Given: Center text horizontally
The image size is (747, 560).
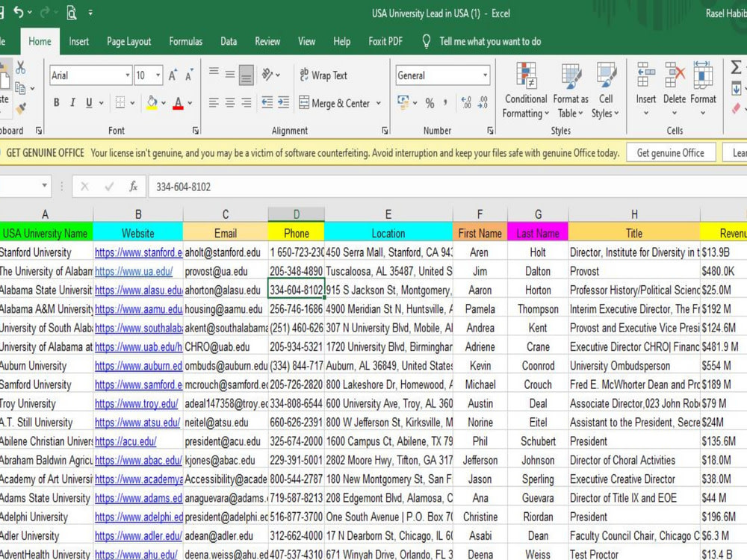Looking at the screenshot, I should click(x=230, y=102).
